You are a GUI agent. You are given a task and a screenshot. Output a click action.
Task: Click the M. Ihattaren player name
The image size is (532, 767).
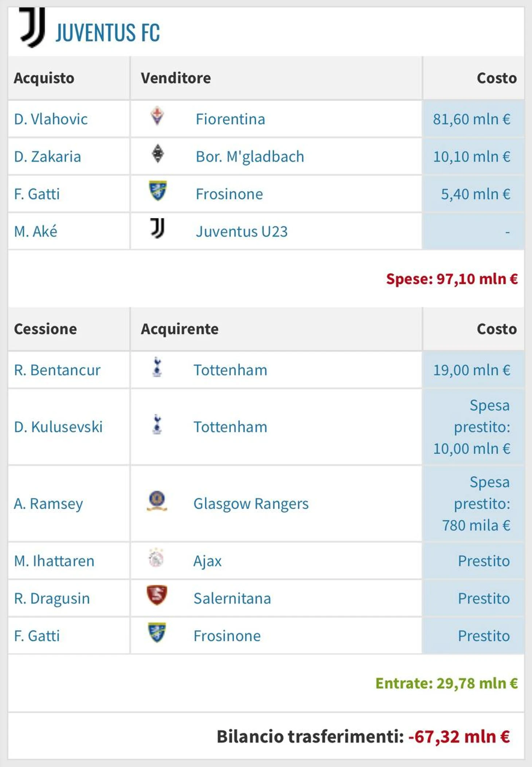(x=54, y=561)
